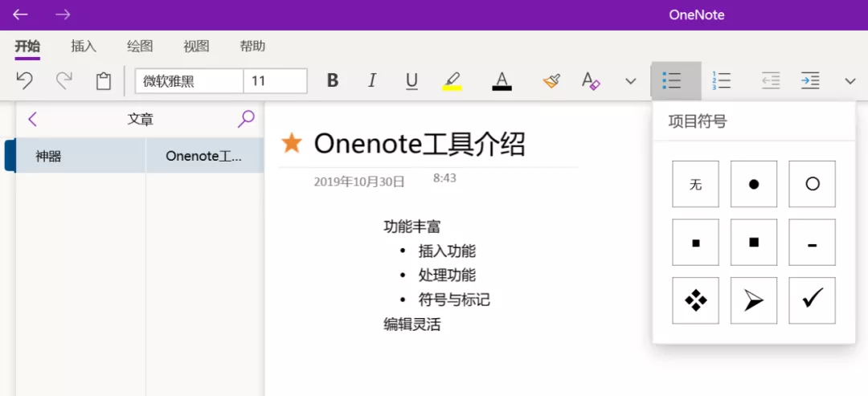The height and width of the screenshot is (396, 868).
Task: Open the 绘图 tab
Action: [x=140, y=47]
